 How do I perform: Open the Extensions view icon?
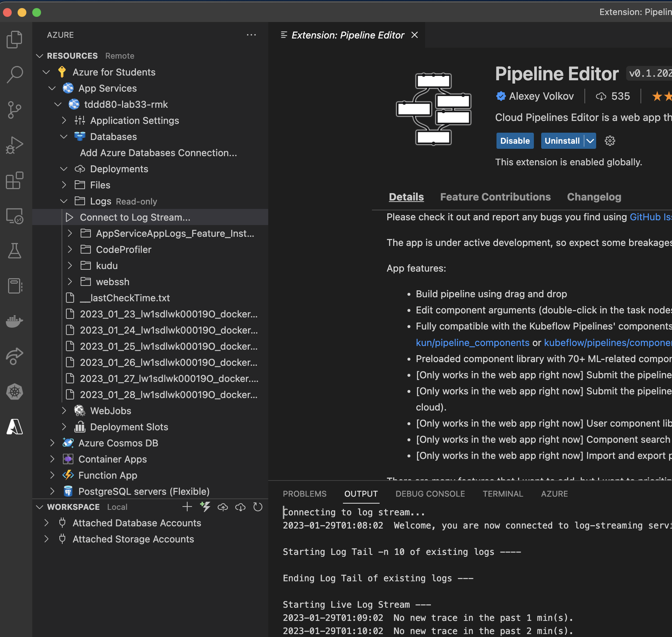tap(15, 180)
